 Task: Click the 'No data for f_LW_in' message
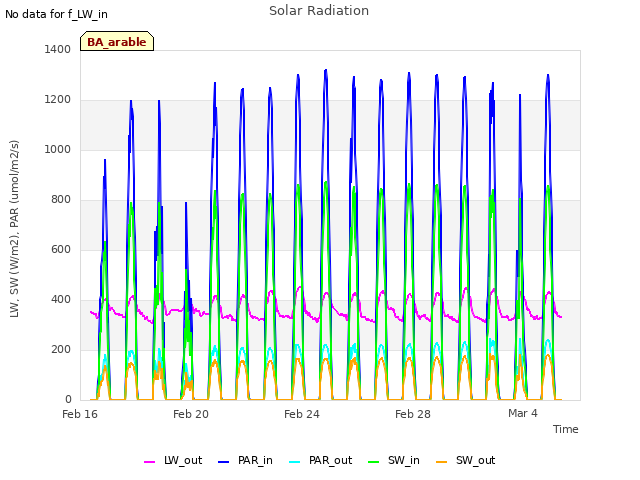point(56,14)
